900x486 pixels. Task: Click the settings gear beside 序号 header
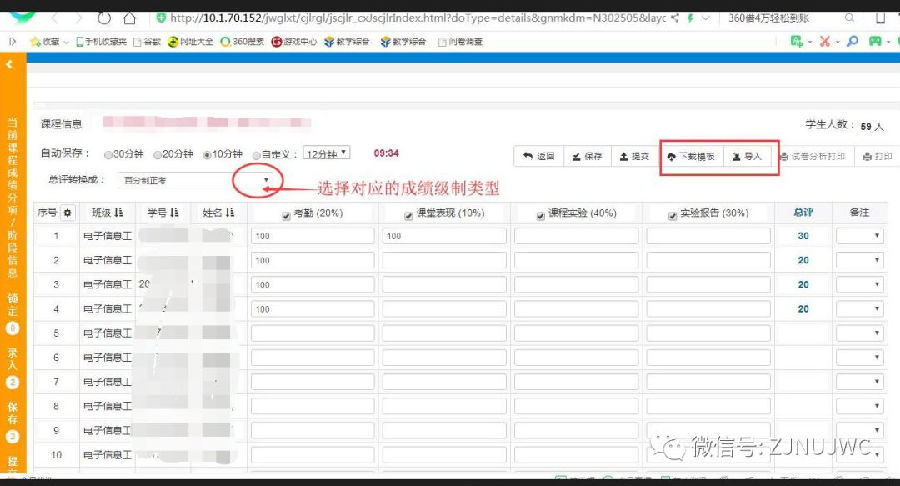point(68,213)
